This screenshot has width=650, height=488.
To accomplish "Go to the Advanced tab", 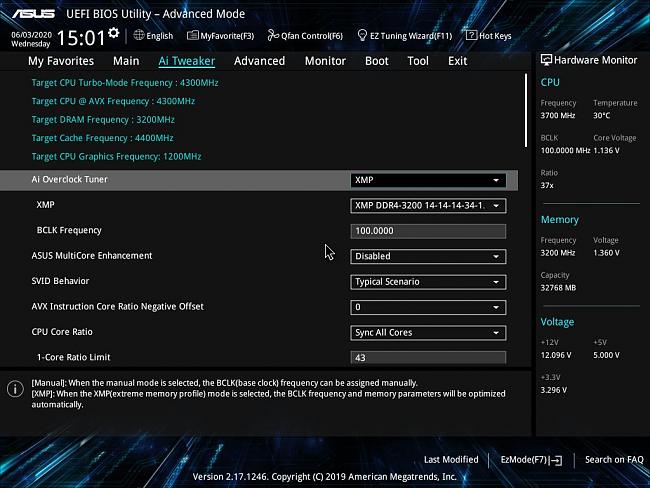I will [260, 61].
